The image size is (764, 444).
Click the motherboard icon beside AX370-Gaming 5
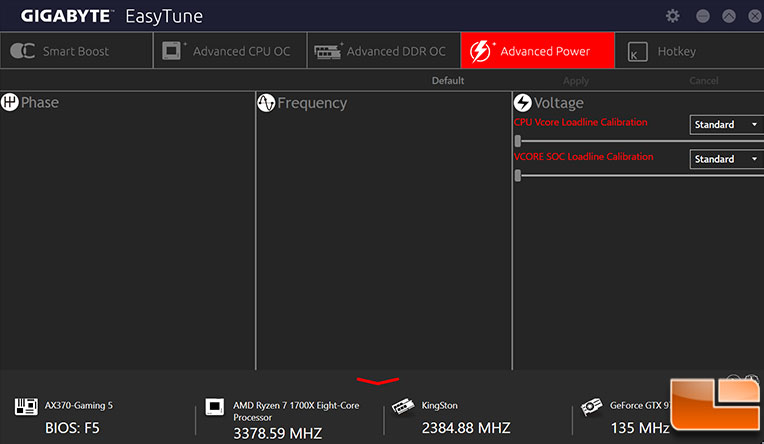click(26, 406)
